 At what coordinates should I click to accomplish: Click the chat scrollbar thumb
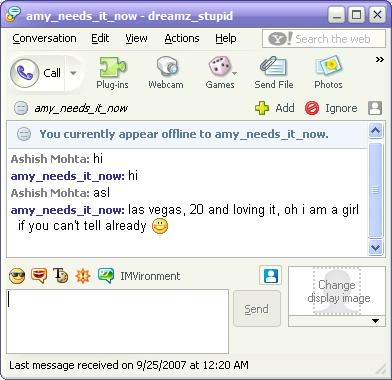(376, 190)
